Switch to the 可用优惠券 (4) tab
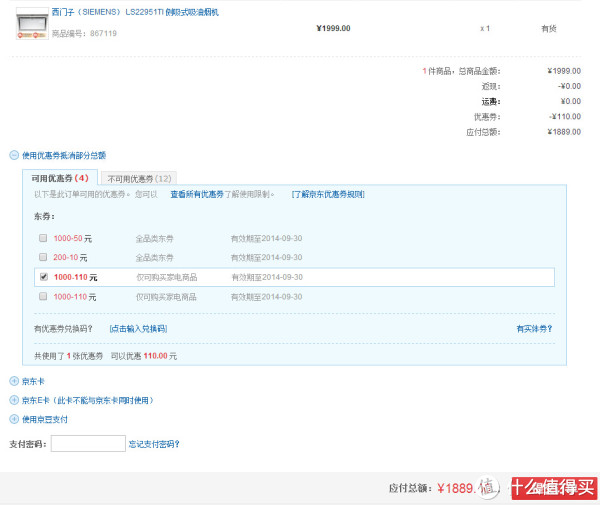This screenshot has height=505, width=600. click(60, 178)
